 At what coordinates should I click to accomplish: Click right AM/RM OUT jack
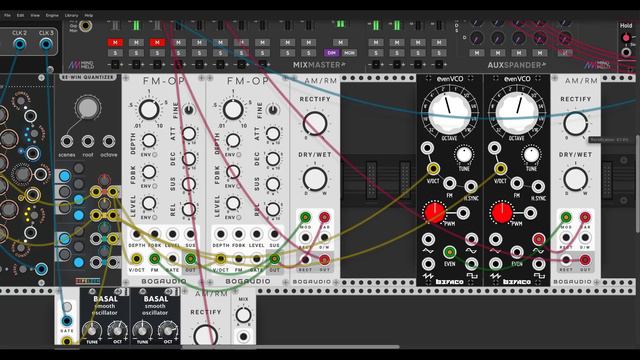coord(585,259)
